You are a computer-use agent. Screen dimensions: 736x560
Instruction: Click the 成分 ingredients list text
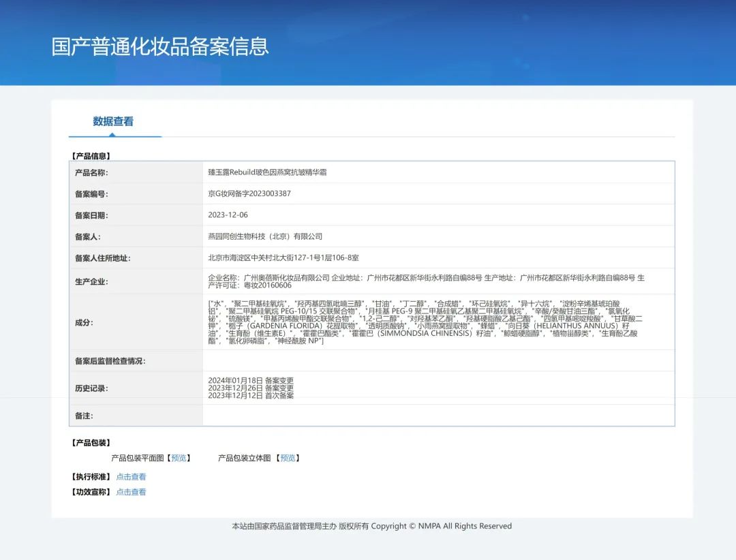[x=425, y=322]
